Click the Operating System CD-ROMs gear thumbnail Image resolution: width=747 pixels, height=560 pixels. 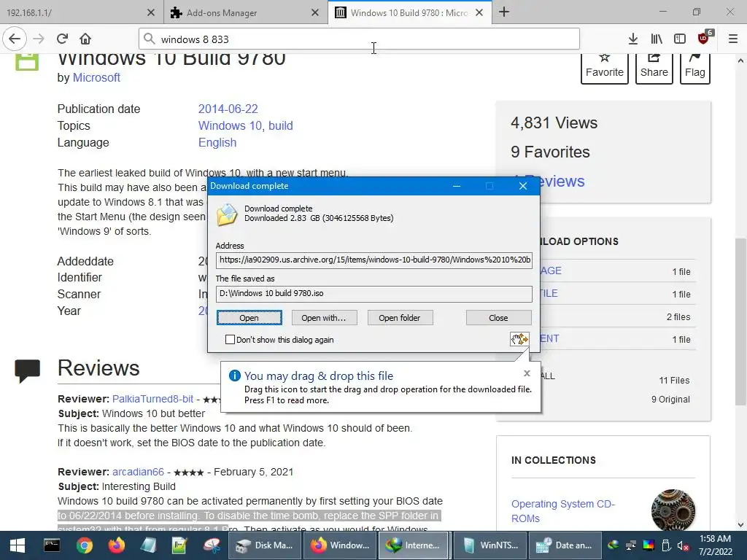pos(673,510)
